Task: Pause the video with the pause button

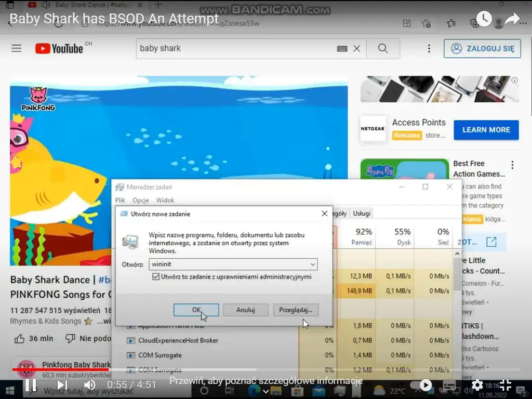Action: click(x=31, y=385)
